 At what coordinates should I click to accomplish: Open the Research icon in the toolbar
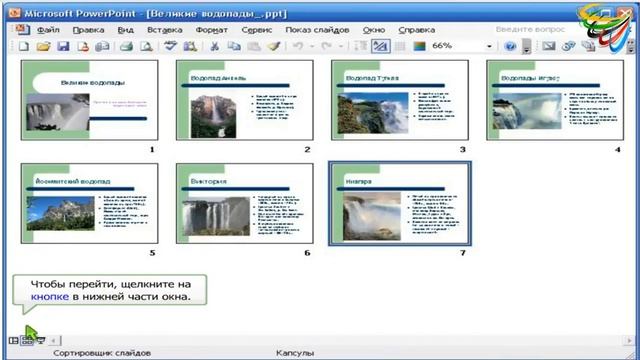[190, 46]
